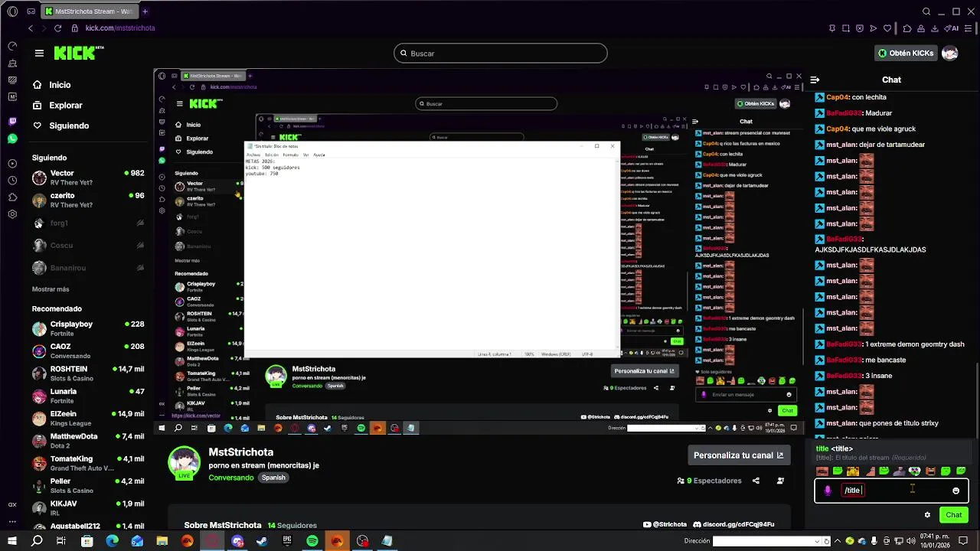Screen dimensions: 980x551
Task: Click Archivo in the streamed Notepad menu
Action: pyautogui.click(x=253, y=155)
